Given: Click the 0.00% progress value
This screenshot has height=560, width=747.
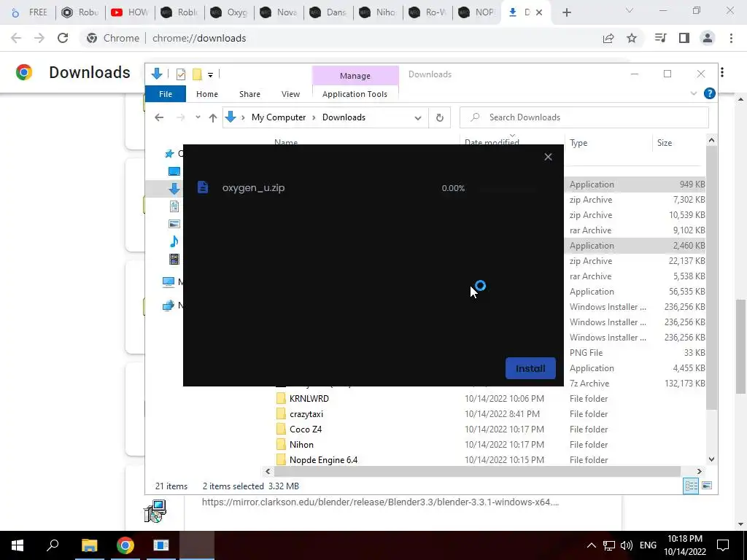Looking at the screenshot, I should (x=453, y=188).
